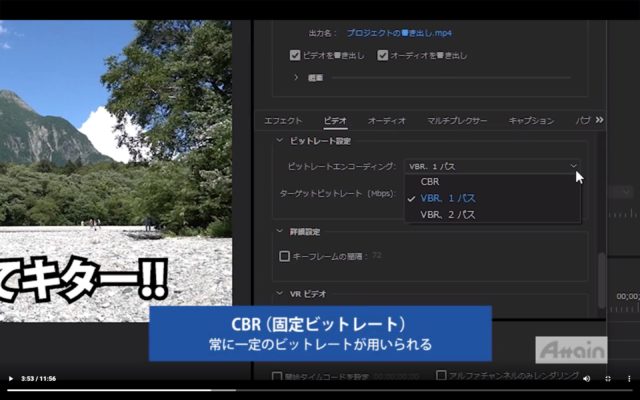Toggle the オーディオを書き出し checkbox
640x400 pixels.
coord(382,55)
